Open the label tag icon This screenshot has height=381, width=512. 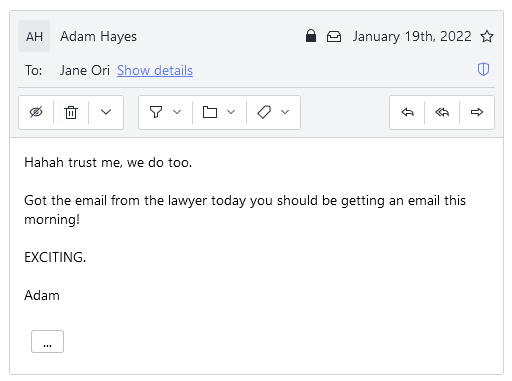tap(264, 112)
